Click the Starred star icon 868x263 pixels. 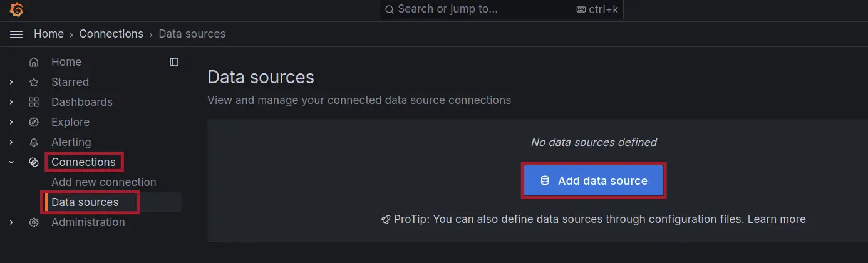pyautogui.click(x=34, y=82)
